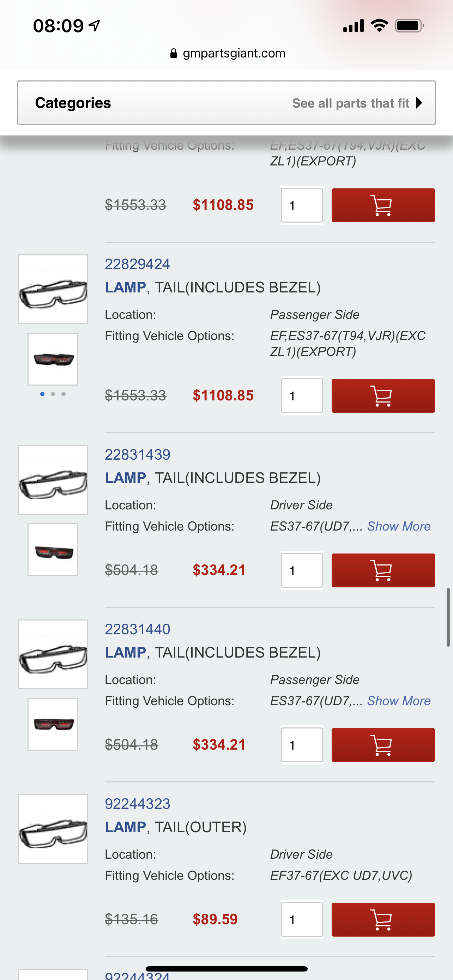The width and height of the screenshot is (453, 980).
Task: Add part 22831440 to cart
Action: (x=383, y=745)
